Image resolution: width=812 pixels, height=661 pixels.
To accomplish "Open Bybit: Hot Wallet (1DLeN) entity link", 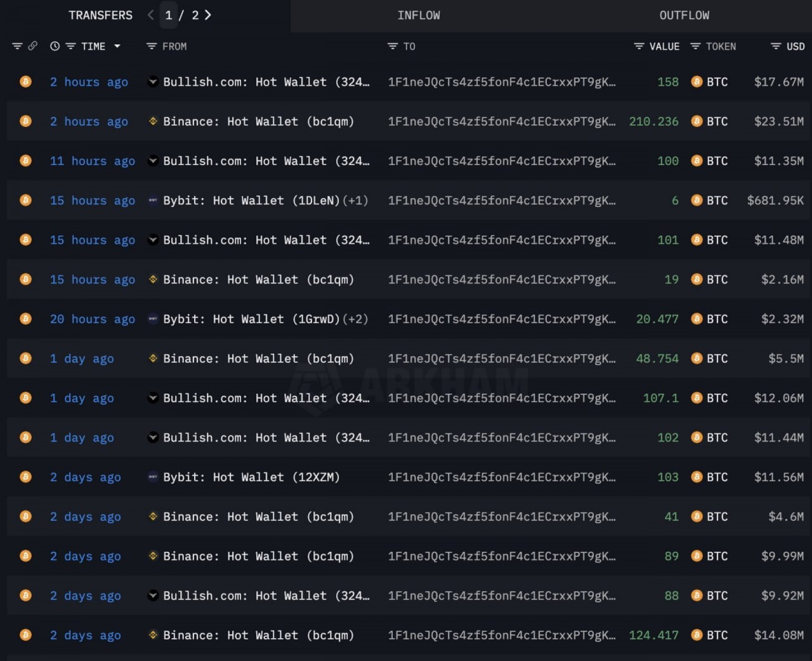I will [x=251, y=201].
